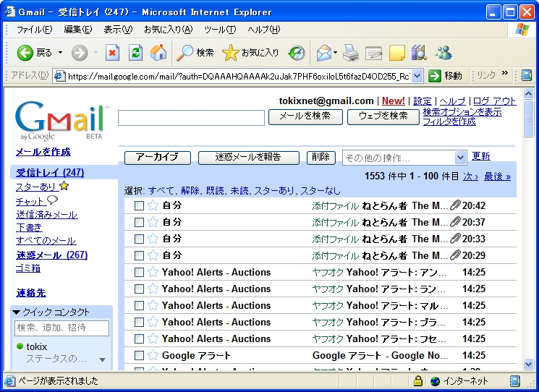Click the yellow Discuss note icon

point(397,54)
